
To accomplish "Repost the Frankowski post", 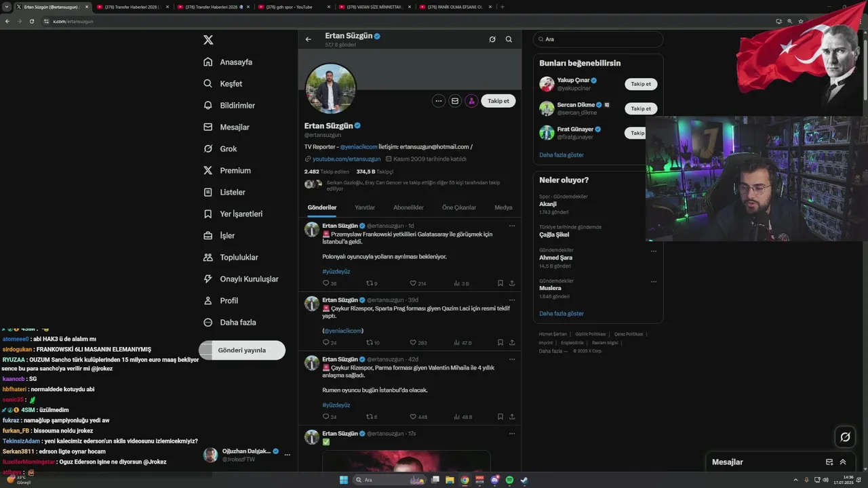I will (372, 283).
